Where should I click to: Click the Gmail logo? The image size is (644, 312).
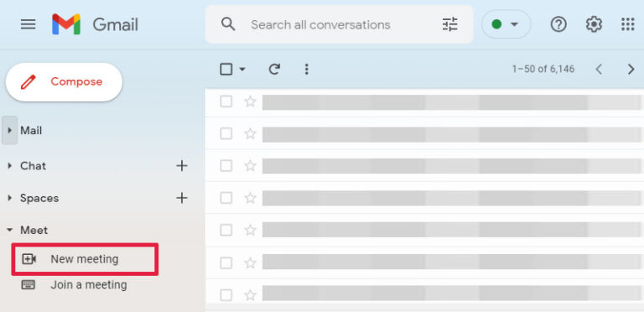[95, 24]
